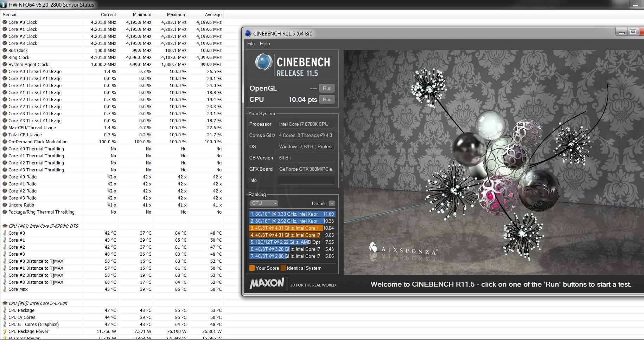Click the Info input field

306,180
